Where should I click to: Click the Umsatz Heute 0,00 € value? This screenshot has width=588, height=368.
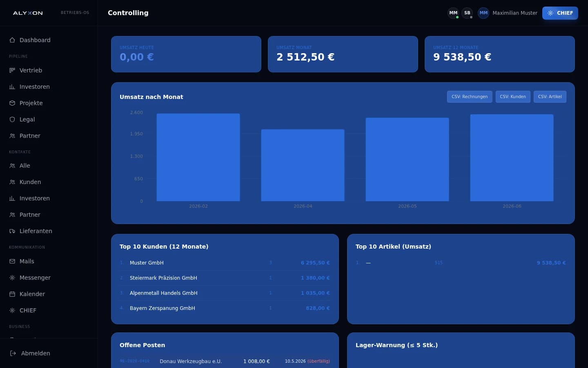[x=137, y=57]
